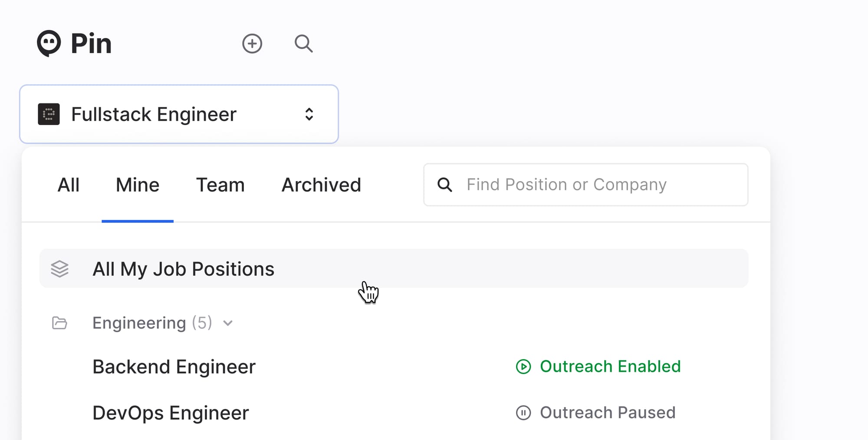Click the Pin speech-bubble logo icon

pos(49,43)
